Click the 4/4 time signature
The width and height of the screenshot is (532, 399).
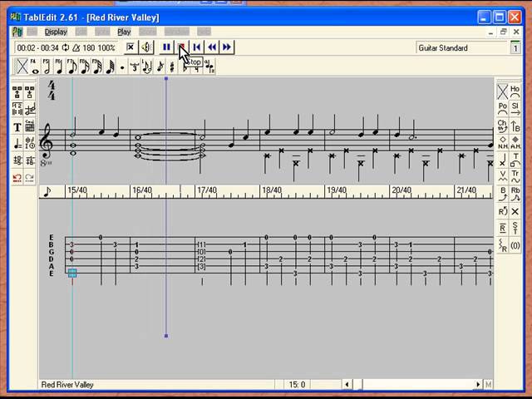[x=52, y=91]
